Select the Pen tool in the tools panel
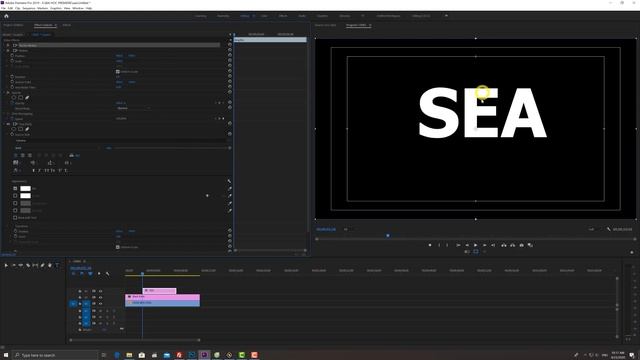 (42, 265)
